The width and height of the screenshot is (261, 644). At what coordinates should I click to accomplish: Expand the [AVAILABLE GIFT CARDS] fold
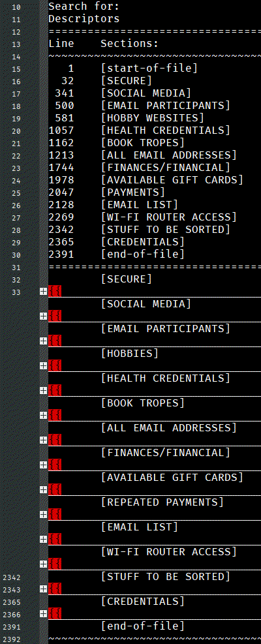pyautogui.click(x=43, y=489)
